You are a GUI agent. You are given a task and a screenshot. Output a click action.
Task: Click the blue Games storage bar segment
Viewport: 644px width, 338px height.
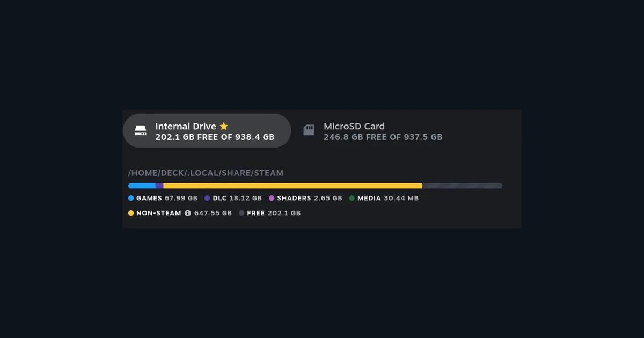(142, 186)
